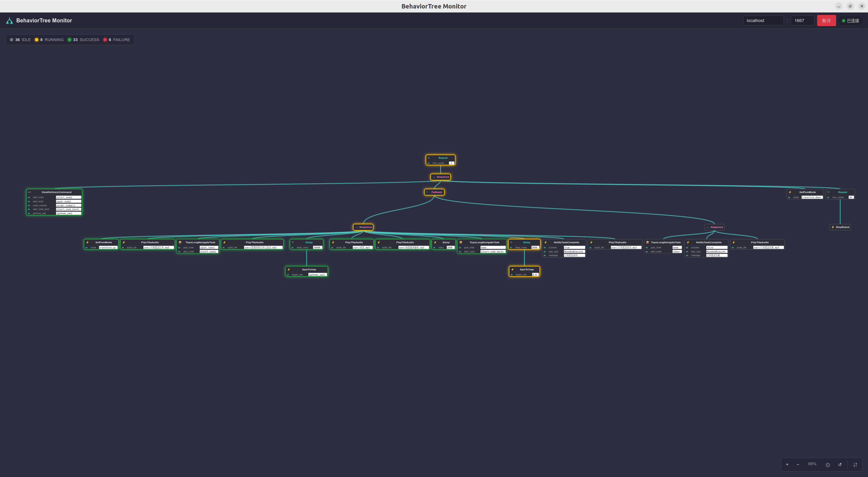Toggle tree layout direction arrows icon
Viewport: 868px width, 477px height.
pos(855,465)
